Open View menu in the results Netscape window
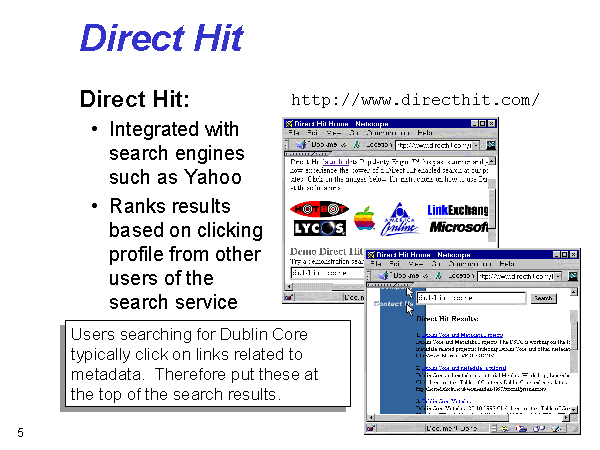Screen dimensions: 600x450 [416, 264]
